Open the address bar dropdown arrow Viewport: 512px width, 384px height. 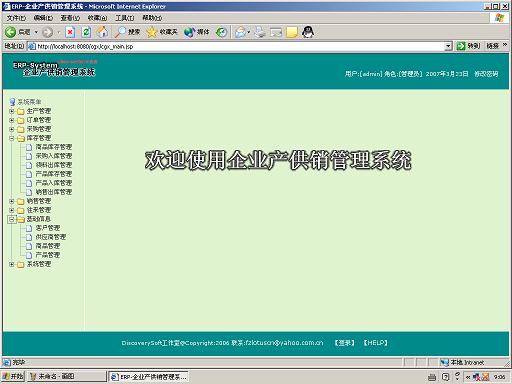(448, 46)
